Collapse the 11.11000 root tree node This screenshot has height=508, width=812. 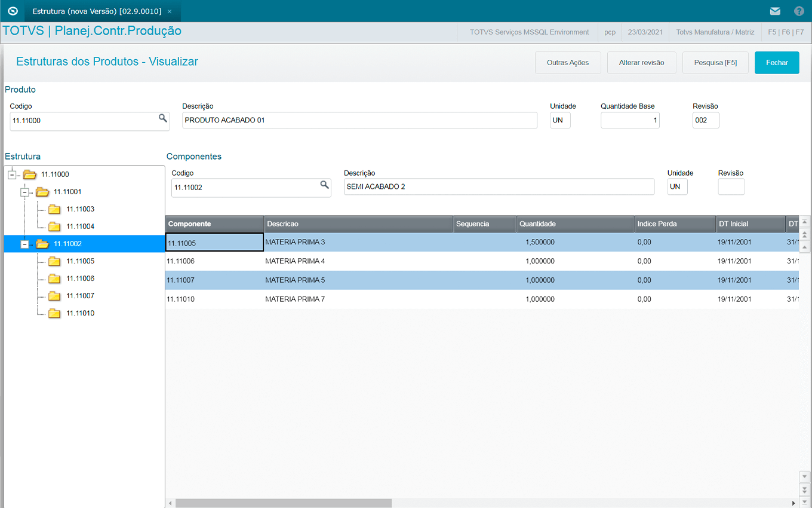click(x=12, y=175)
